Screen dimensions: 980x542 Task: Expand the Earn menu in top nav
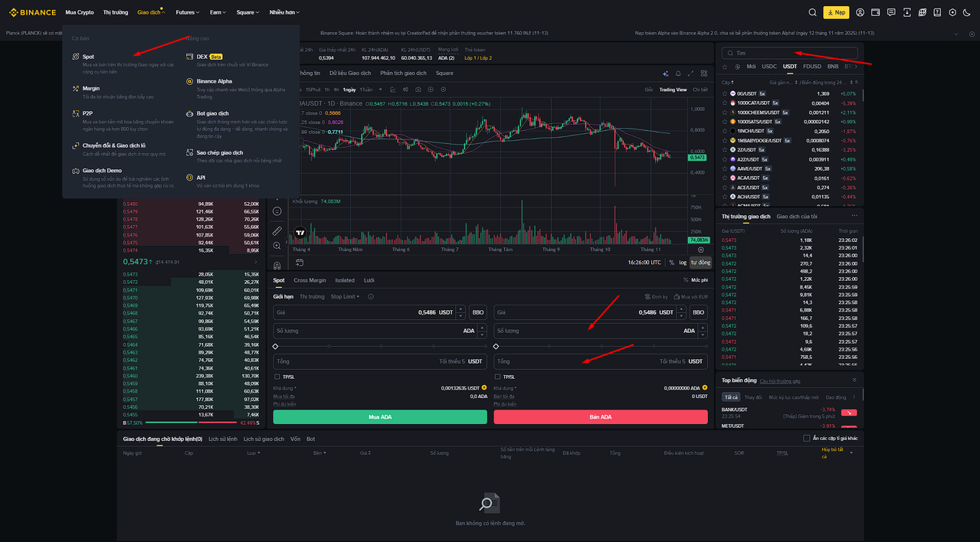pos(218,12)
